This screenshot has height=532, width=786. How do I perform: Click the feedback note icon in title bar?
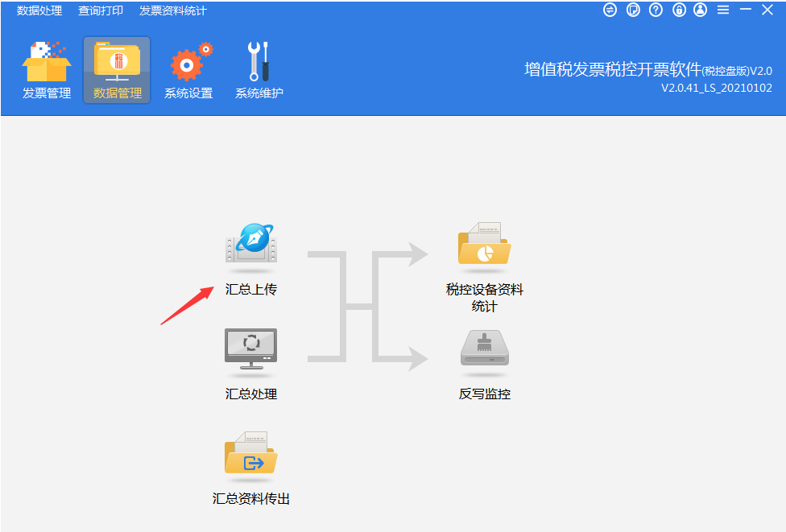pos(632,10)
